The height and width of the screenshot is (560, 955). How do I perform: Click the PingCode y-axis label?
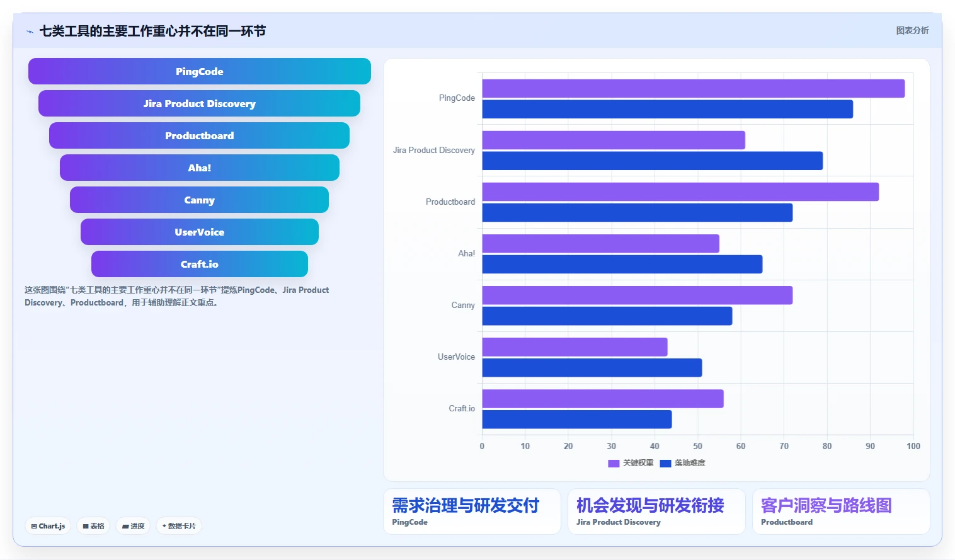[457, 98]
